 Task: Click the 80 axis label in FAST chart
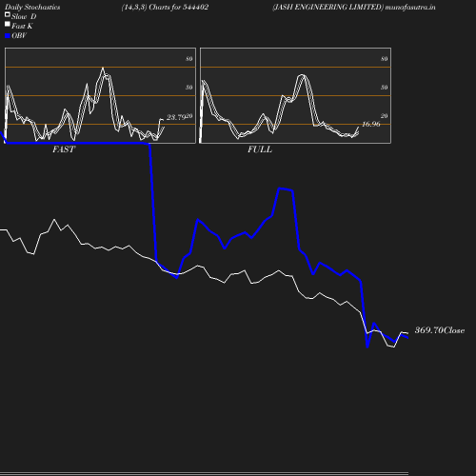(x=189, y=59)
